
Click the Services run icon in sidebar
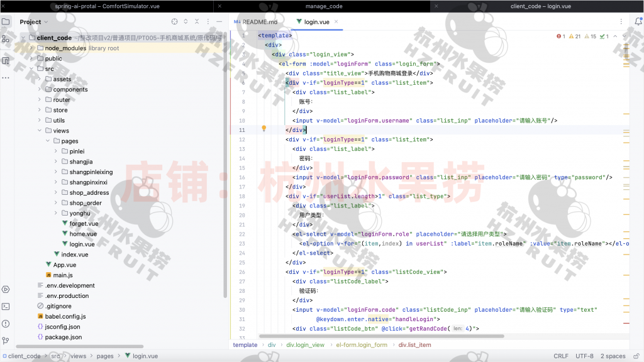[6, 289]
